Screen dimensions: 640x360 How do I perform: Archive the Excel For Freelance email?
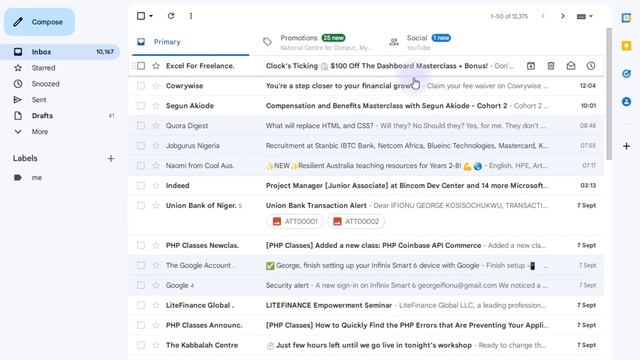tap(531, 66)
